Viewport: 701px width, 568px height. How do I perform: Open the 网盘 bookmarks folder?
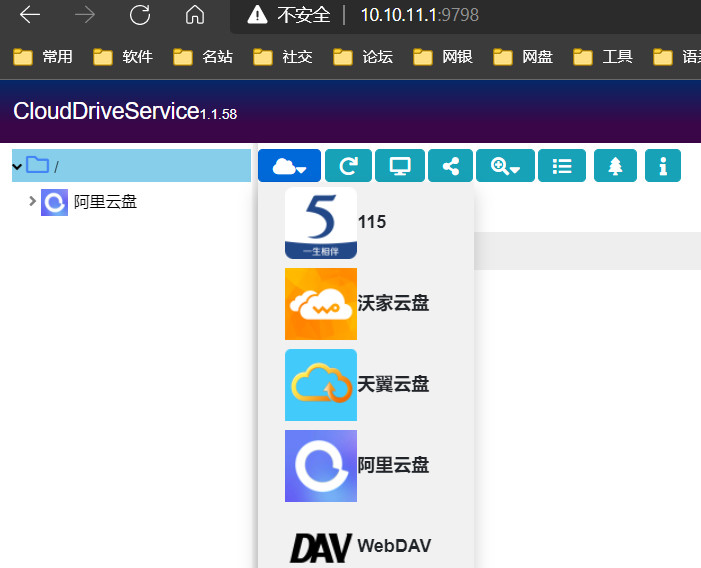pyautogui.click(x=524, y=57)
